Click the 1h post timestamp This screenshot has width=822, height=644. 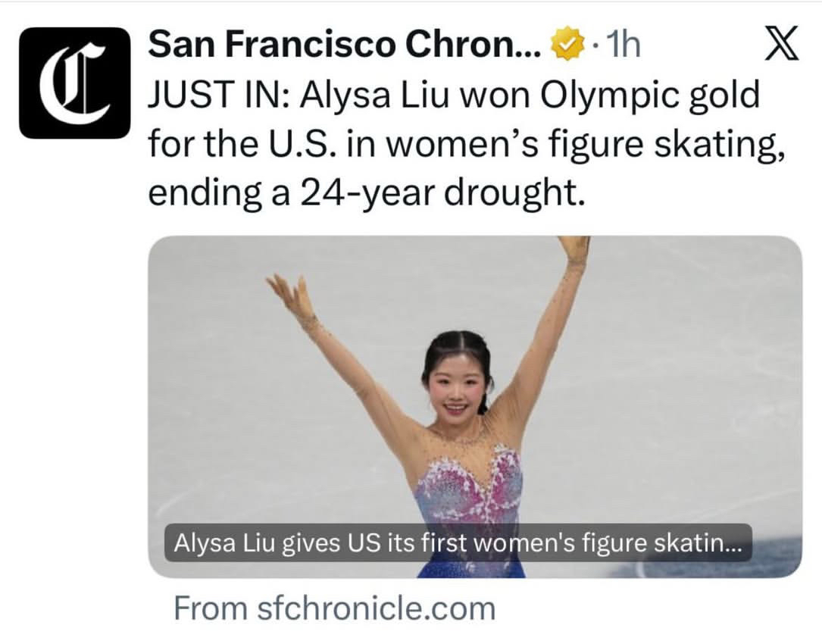[x=624, y=47]
